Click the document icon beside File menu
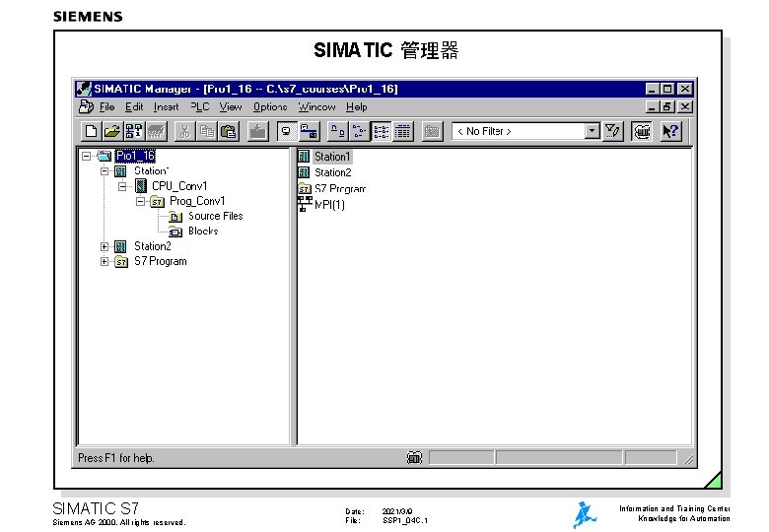Screen dimensions: 769x532 tap(87, 106)
